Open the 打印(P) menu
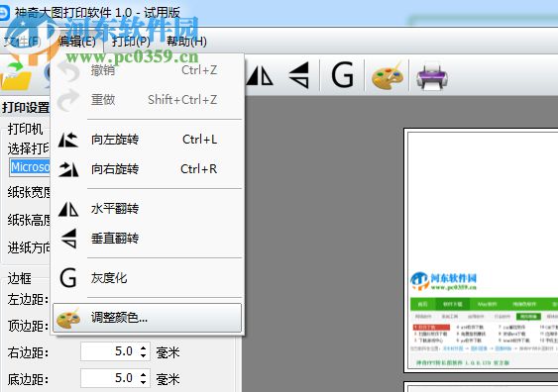 coord(131,42)
